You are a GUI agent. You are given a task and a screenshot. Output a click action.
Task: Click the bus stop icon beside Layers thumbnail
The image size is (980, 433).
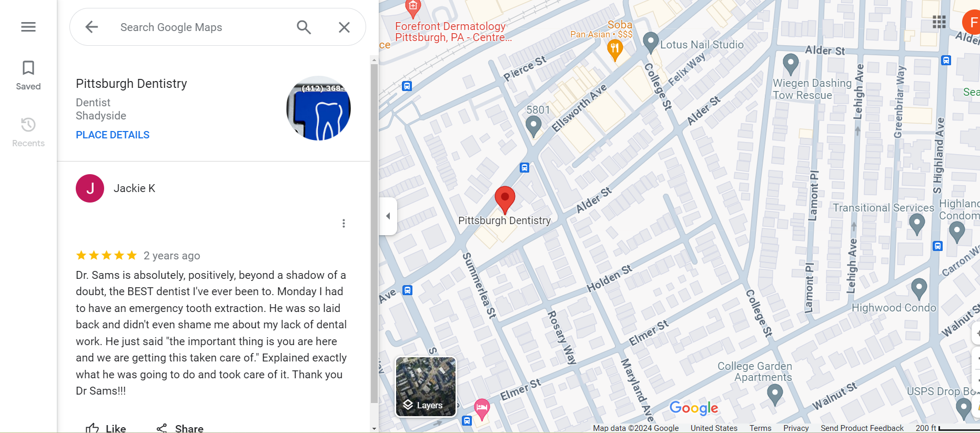point(467,420)
